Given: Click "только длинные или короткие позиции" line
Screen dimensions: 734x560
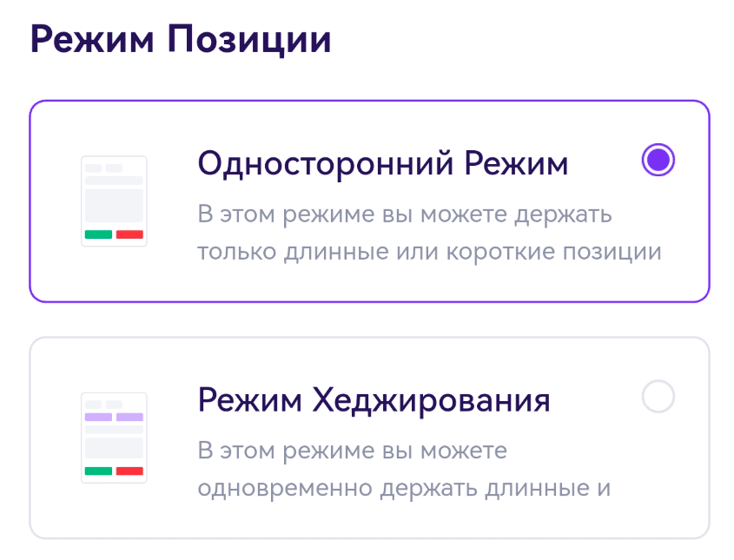Looking at the screenshot, I should click(429, 252).
